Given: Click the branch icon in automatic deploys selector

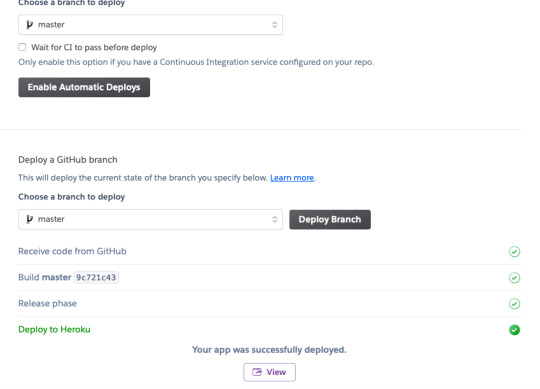Looking at the screenshot, I should (30, 24).
